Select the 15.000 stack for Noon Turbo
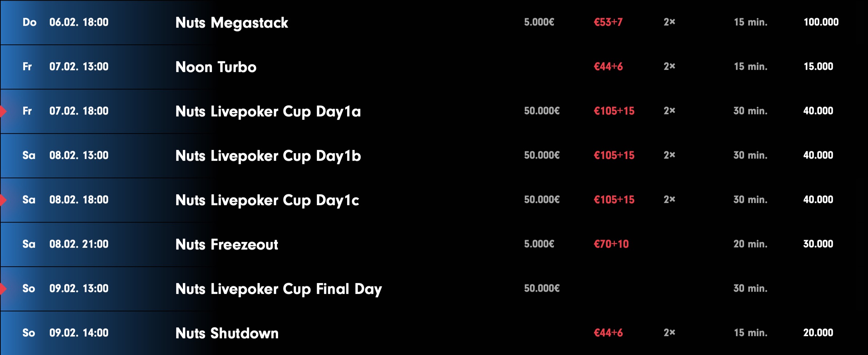This screenshot has height=355, width=868. [x=818, y=67]
